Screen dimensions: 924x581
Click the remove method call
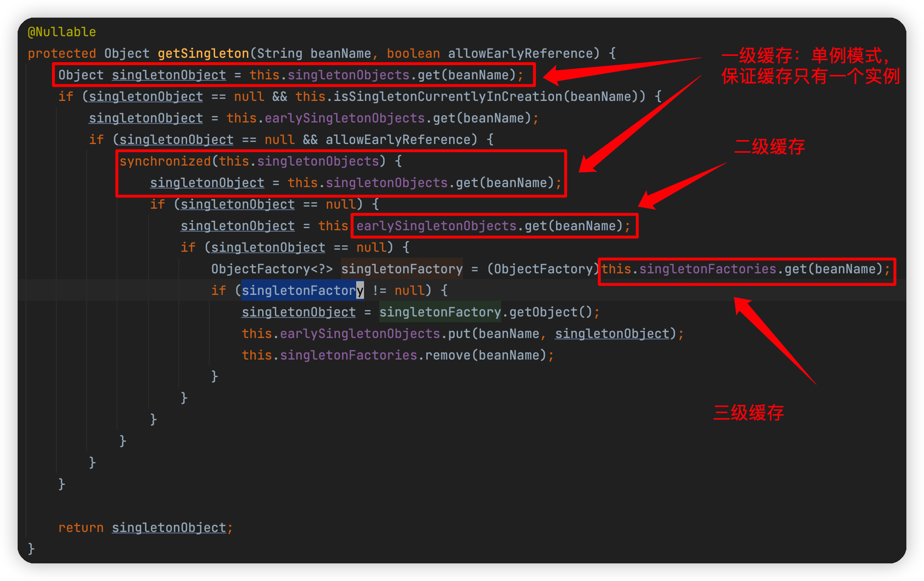click(x=448, y=355)
